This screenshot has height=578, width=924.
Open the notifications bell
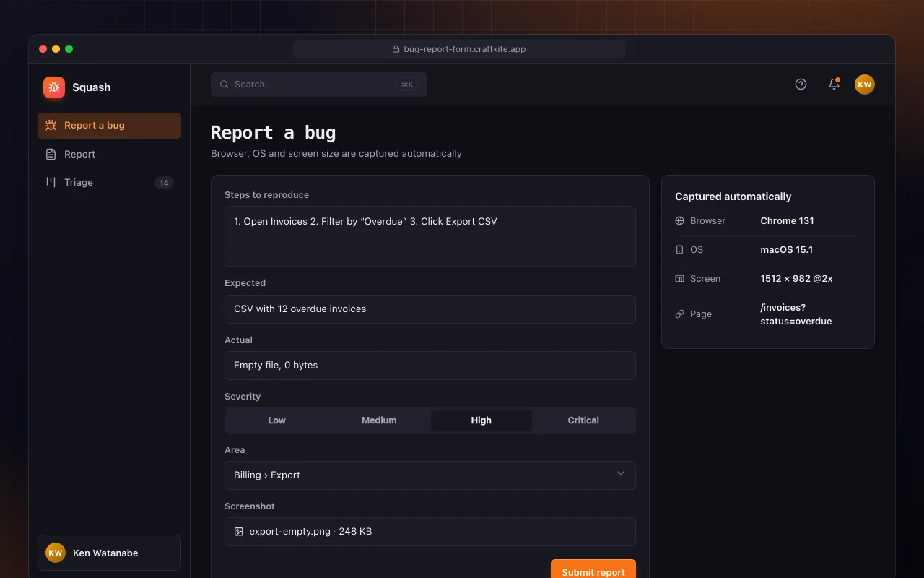[x=834, y=85]
